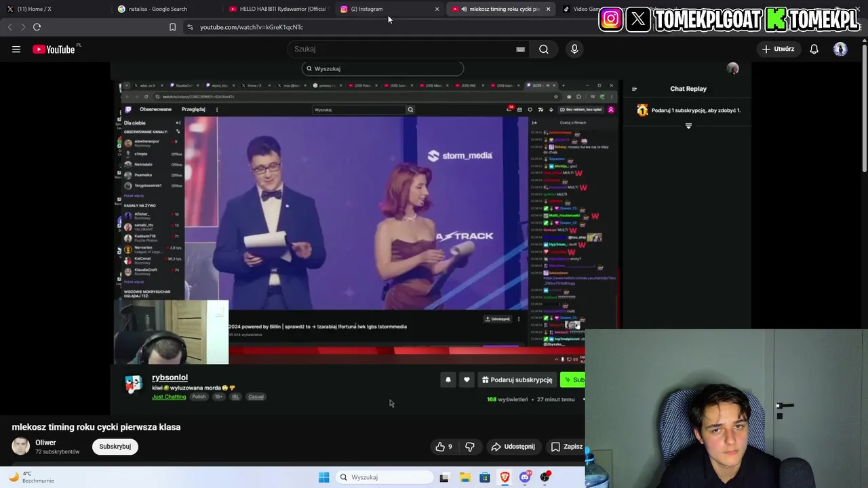
Task: Mute audio icon on mlekosz tab
Action: click(465, 9)
